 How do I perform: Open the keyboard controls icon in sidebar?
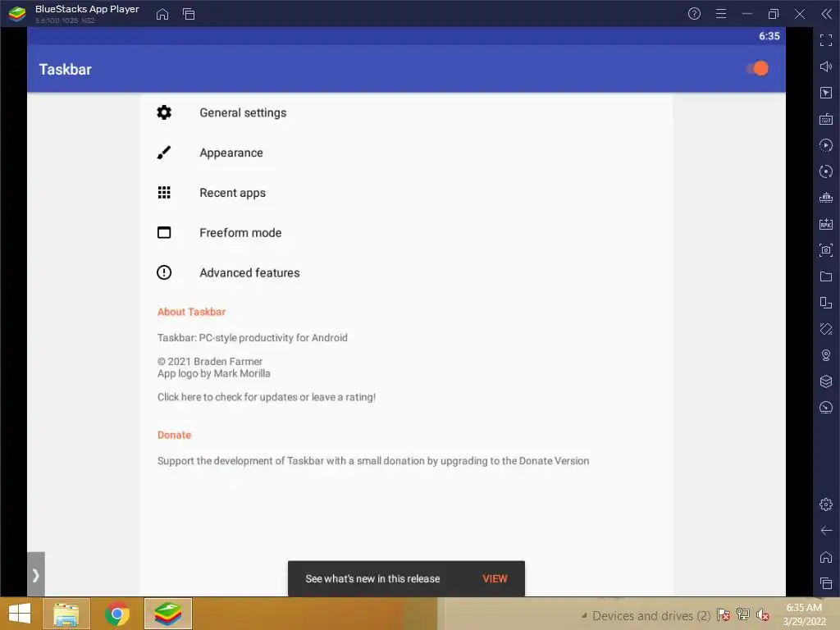pyautogui.click(x=826, y=119)
